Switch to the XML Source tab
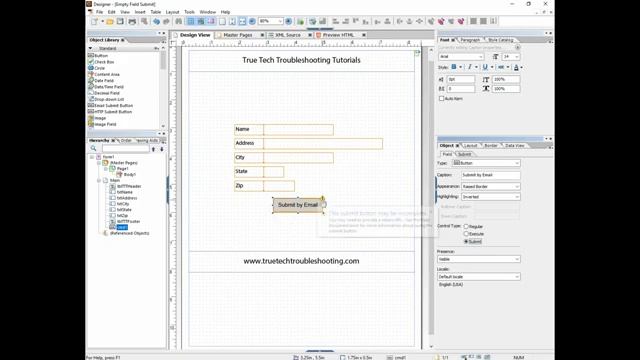The image size is (640, 360). tap(287, 35)
